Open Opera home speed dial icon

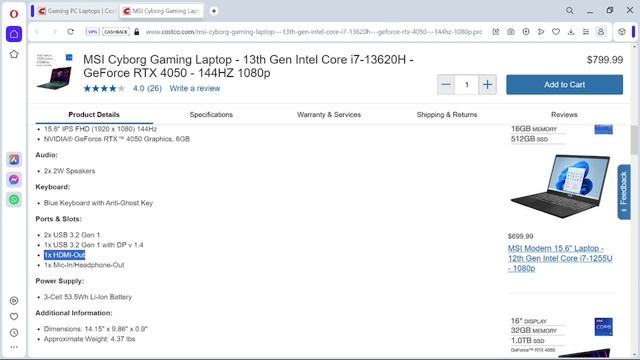pyautogui.click(x=14, y=34)
